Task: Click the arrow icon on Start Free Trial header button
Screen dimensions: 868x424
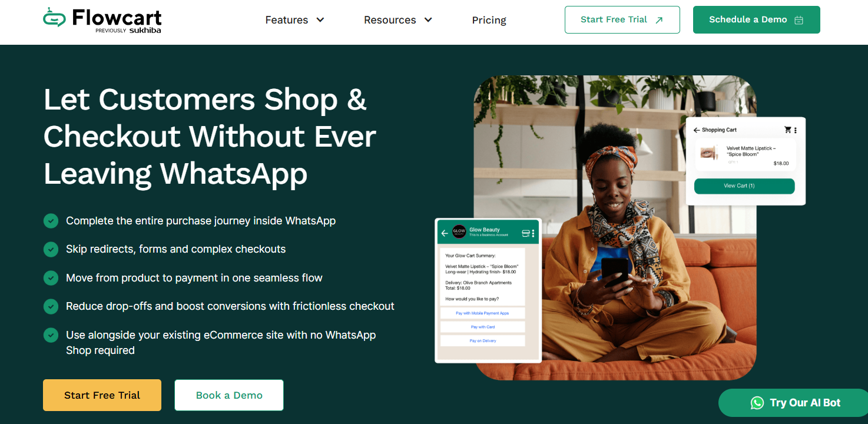Action: pos(659,20)
